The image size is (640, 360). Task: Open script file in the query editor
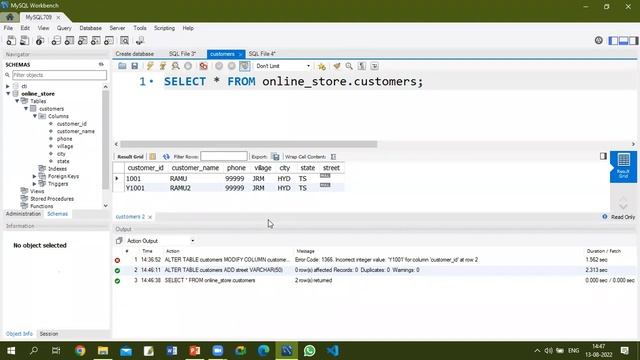tap(122, 66)
